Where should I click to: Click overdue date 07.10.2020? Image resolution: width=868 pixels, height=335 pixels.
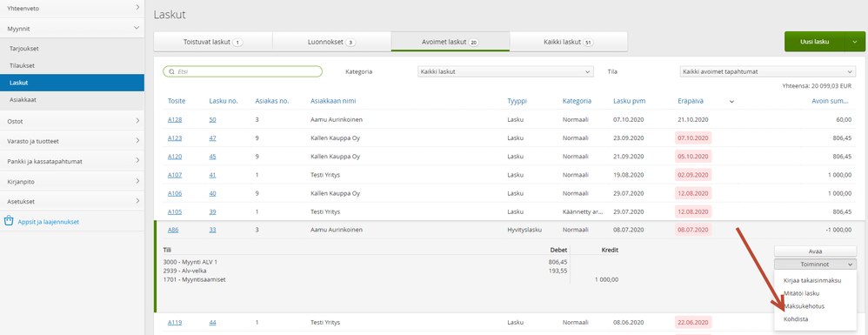693,137
